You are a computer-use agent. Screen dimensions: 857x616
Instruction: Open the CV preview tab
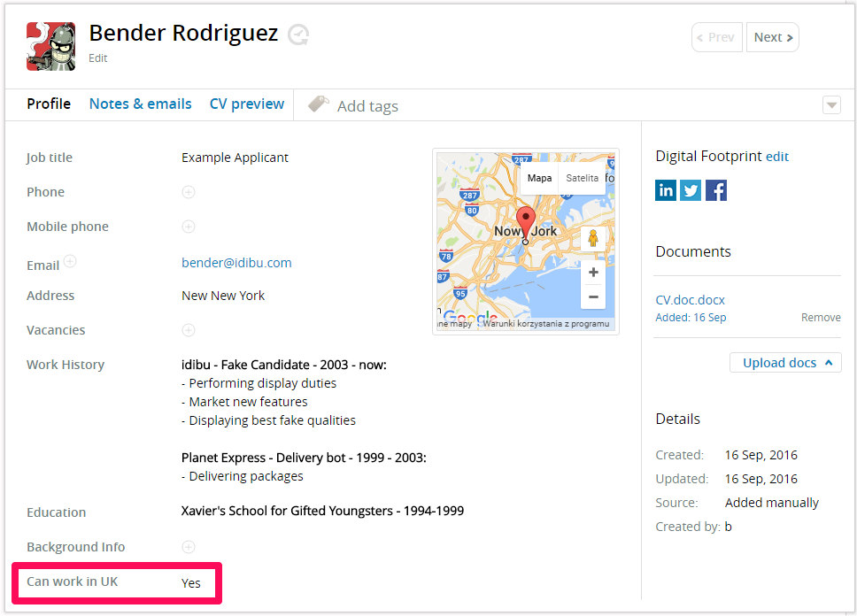(247, 104)
